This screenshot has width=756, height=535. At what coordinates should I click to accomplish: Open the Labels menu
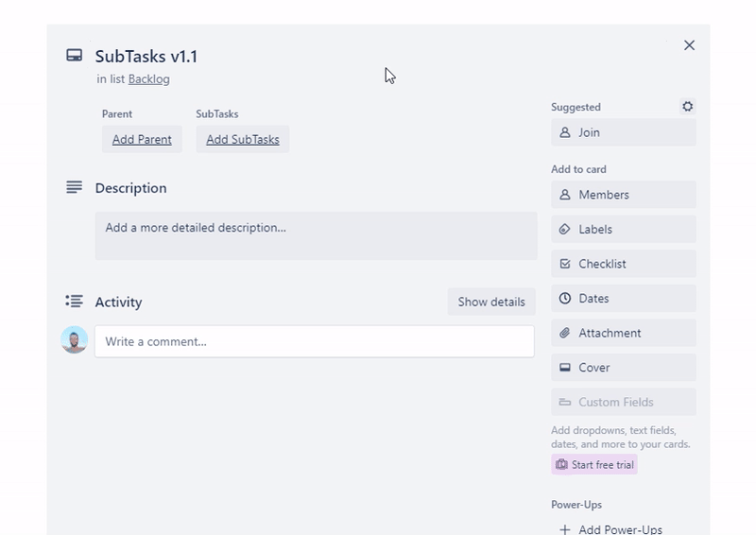point(623,229)
